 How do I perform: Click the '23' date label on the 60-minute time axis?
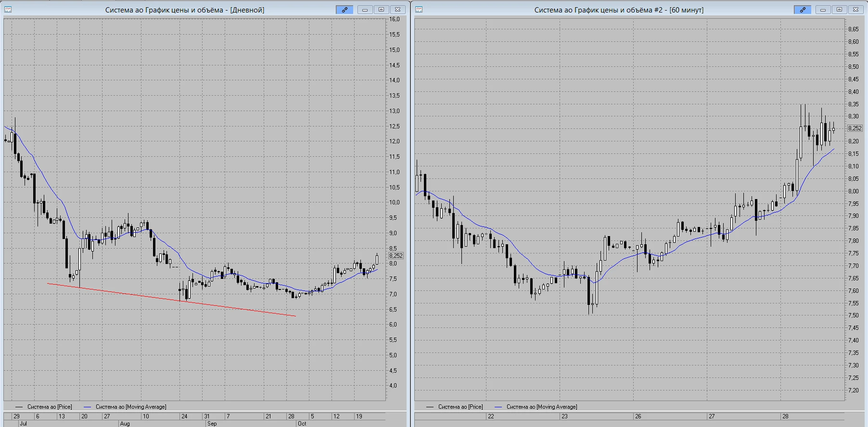click(564, 416)
